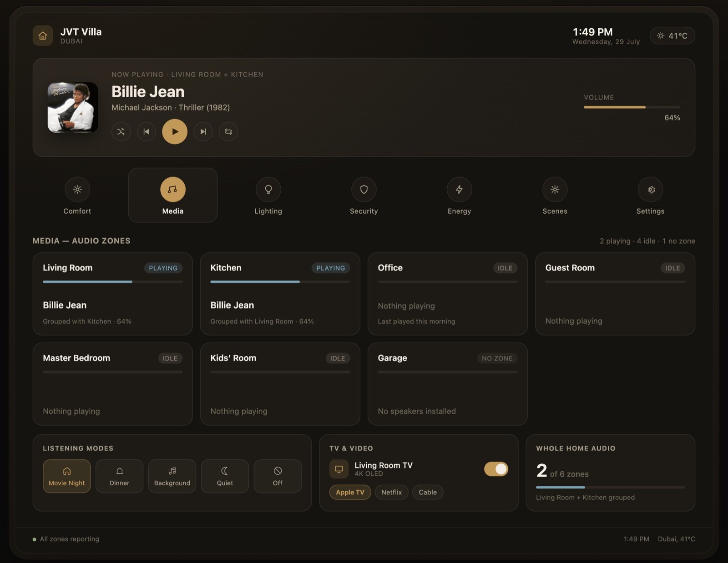Image resolution: width=728 pixels, height=563 pixels.
Task: Toggle shuffle playback
Action: click(121, 131)
